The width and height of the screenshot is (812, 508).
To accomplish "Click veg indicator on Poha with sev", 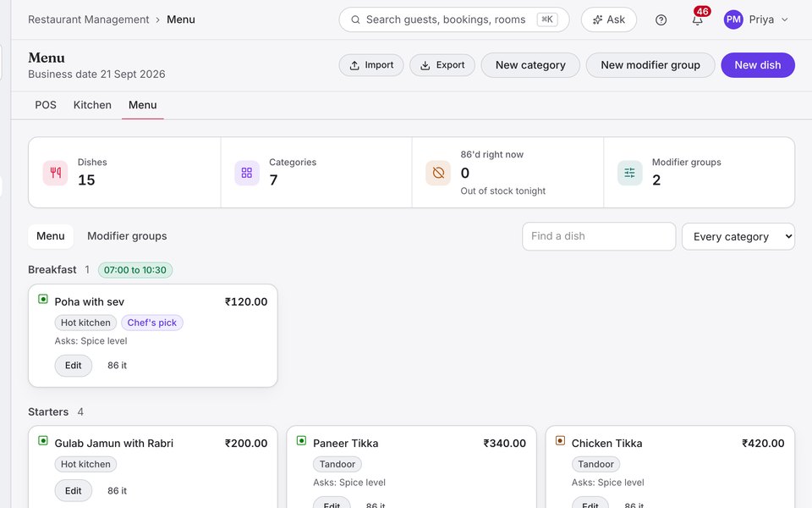I will (43, 299).
